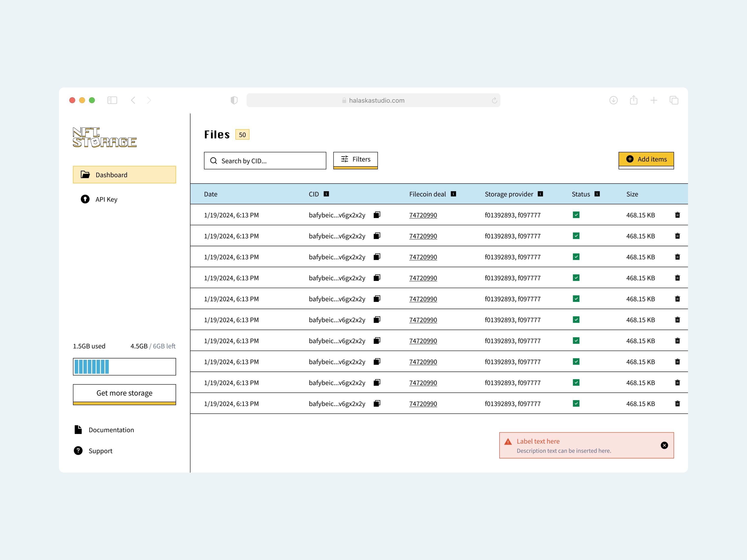Expand the browser sidebar panel toggle
Screen dimensions: 747x560
pos(113,100)
